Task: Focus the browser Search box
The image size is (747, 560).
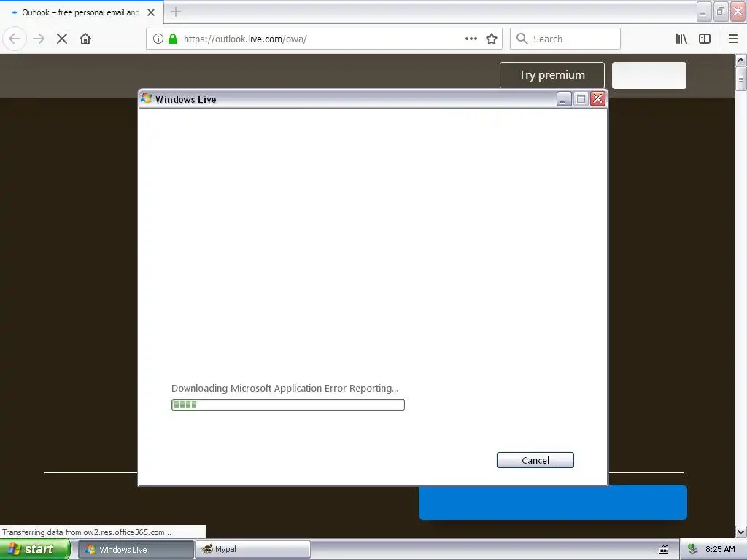Action: point(565,39)
